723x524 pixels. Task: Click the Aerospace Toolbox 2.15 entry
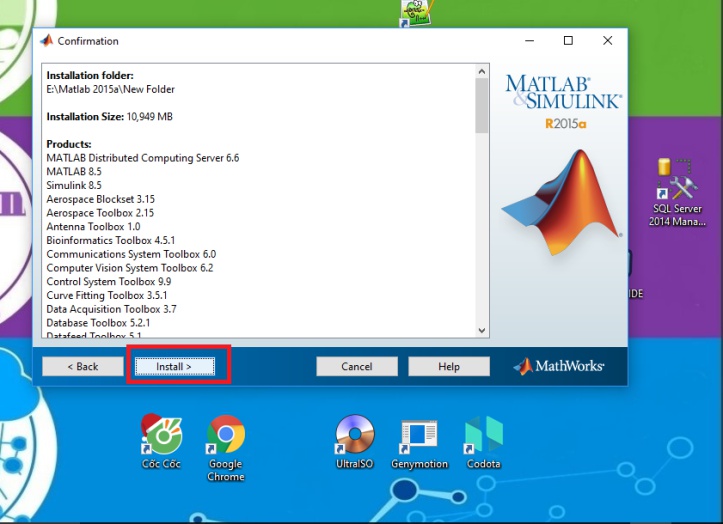100,213
